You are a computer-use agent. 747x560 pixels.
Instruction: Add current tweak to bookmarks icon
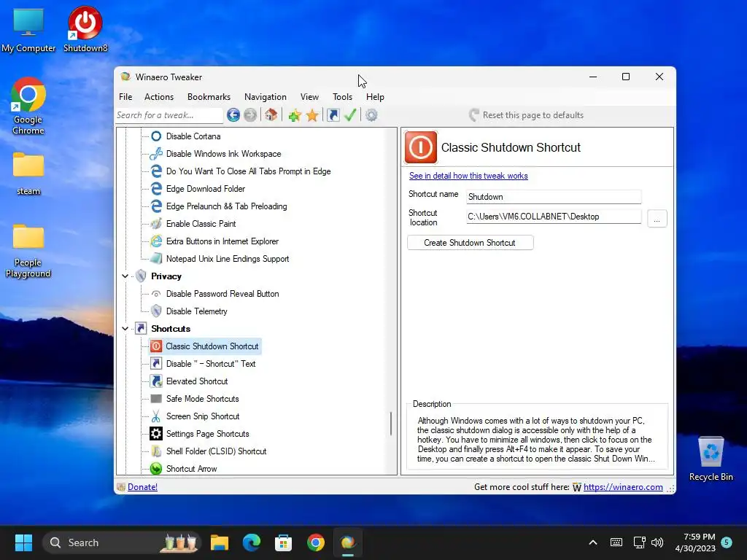(x=295, y=114)
